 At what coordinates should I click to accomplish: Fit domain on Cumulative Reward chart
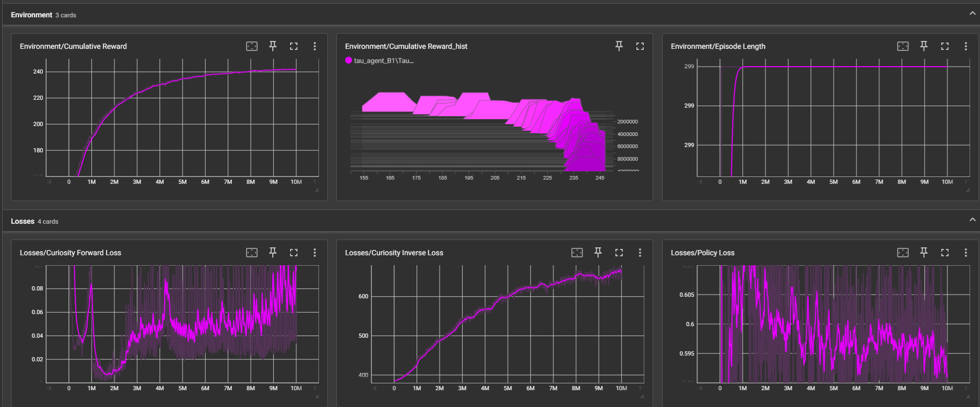point(252,46)
